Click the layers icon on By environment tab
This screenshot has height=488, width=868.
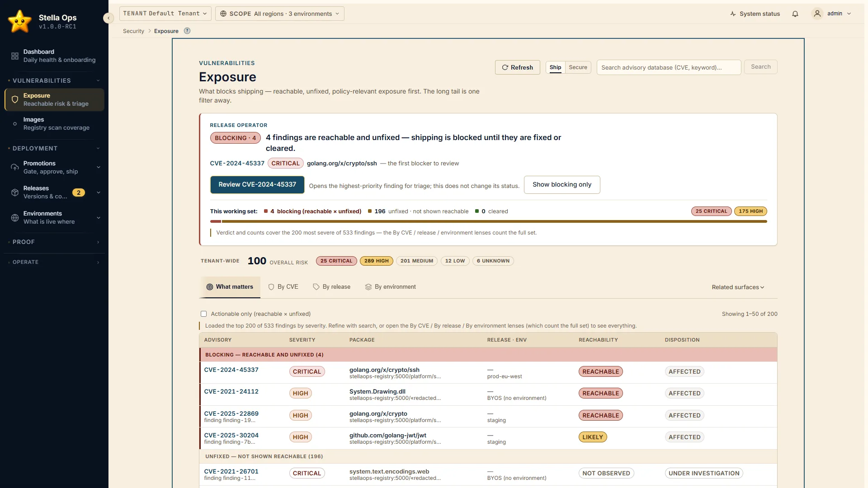pyautogui.click(x=368, y=287)
